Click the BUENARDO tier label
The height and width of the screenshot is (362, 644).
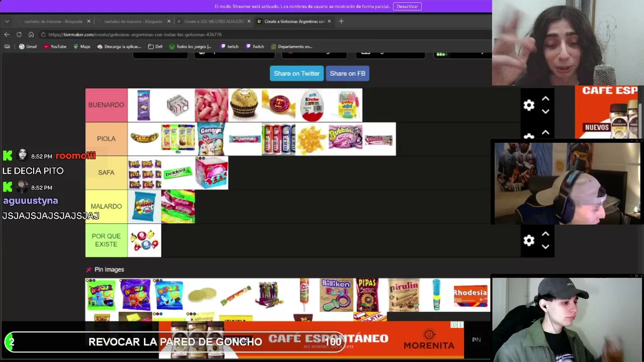pos(106,105)
